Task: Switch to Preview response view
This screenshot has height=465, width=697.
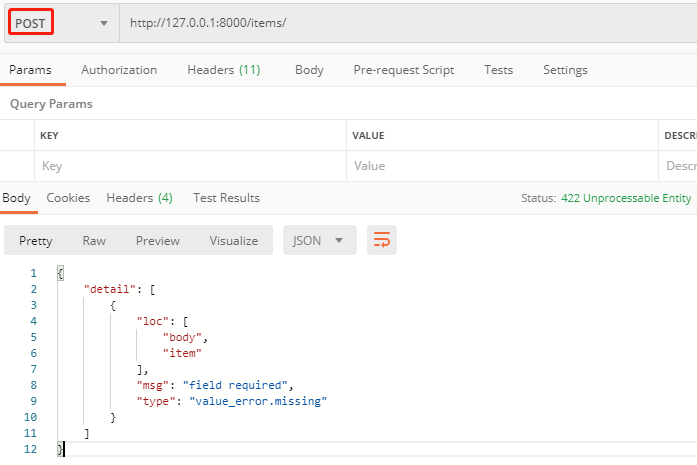Action: [x=158, y=241]
